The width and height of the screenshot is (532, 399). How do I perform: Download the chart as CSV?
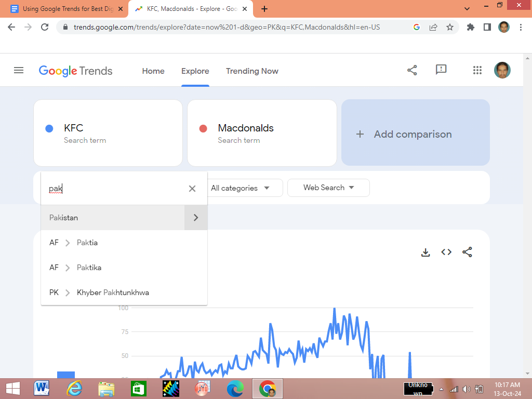point(425,252)
